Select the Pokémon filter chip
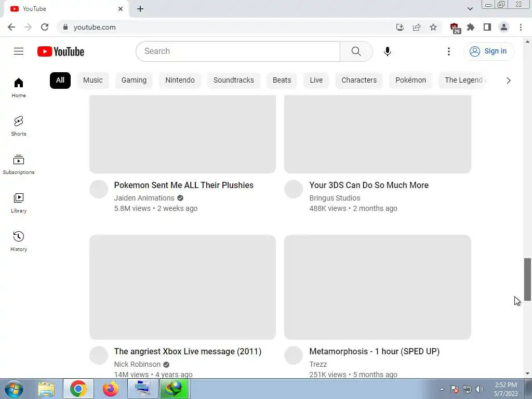The image size is (532, 399). point(410,81)
